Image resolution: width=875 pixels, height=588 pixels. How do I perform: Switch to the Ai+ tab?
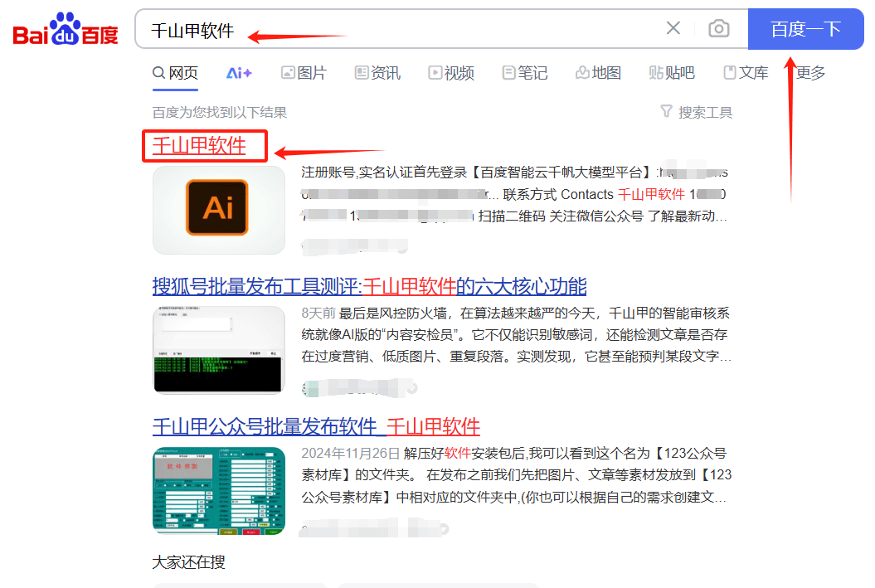pos(239,73)
